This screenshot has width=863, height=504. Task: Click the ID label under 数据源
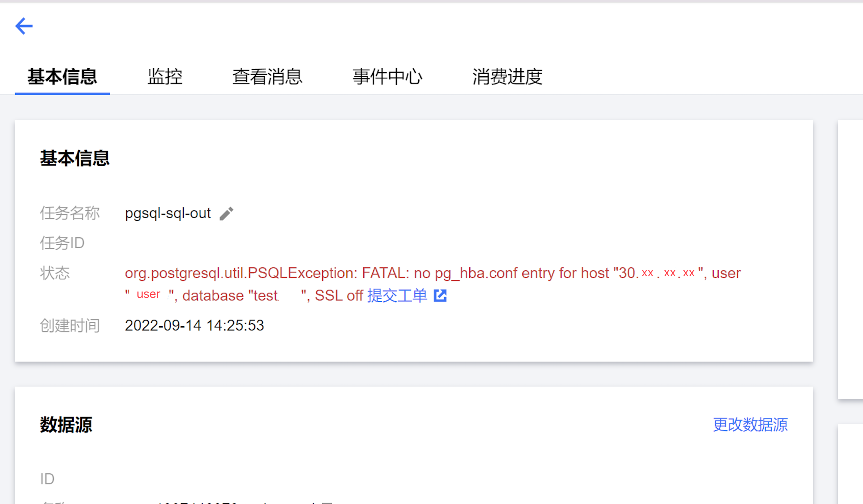point(47,479)
